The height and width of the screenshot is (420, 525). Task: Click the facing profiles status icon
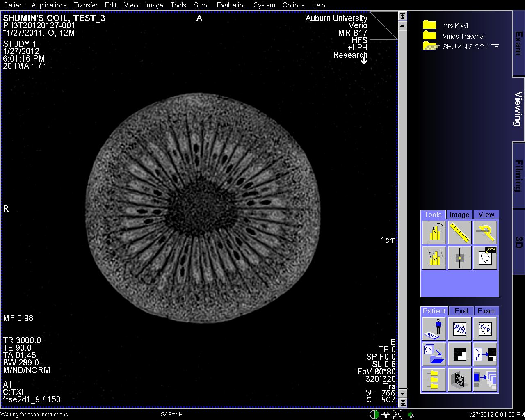click(x=397, y=415)
